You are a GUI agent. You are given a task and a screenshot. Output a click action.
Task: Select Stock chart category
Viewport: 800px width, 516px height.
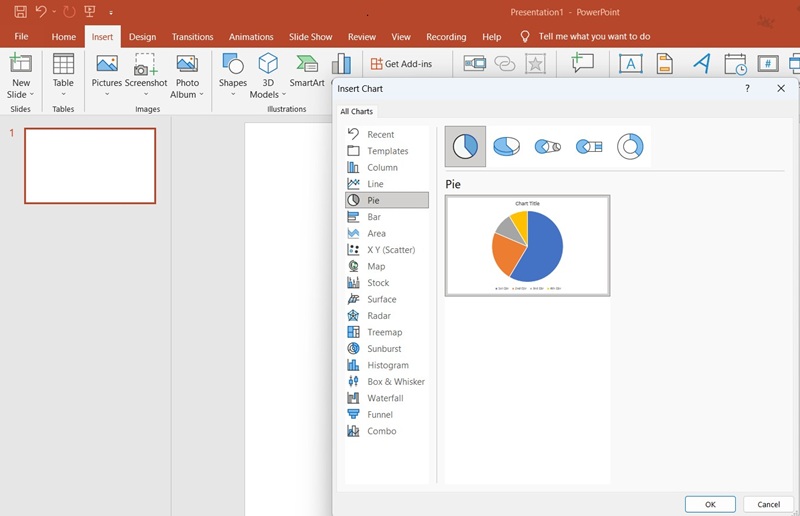point(387,283)
